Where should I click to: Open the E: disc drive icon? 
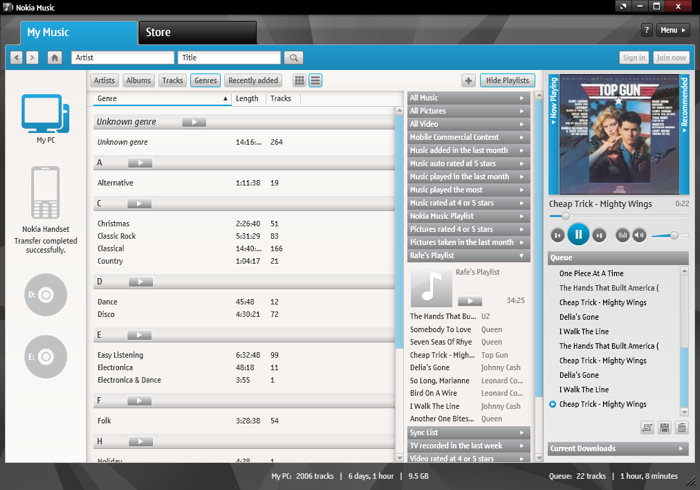pyautogui.click(x=46, y=357)
